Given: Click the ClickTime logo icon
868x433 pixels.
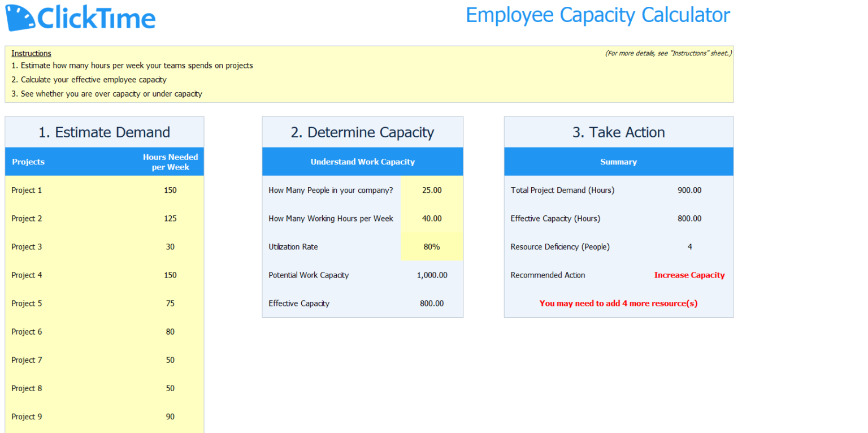Looking at the screenshot, I should 19,17.
